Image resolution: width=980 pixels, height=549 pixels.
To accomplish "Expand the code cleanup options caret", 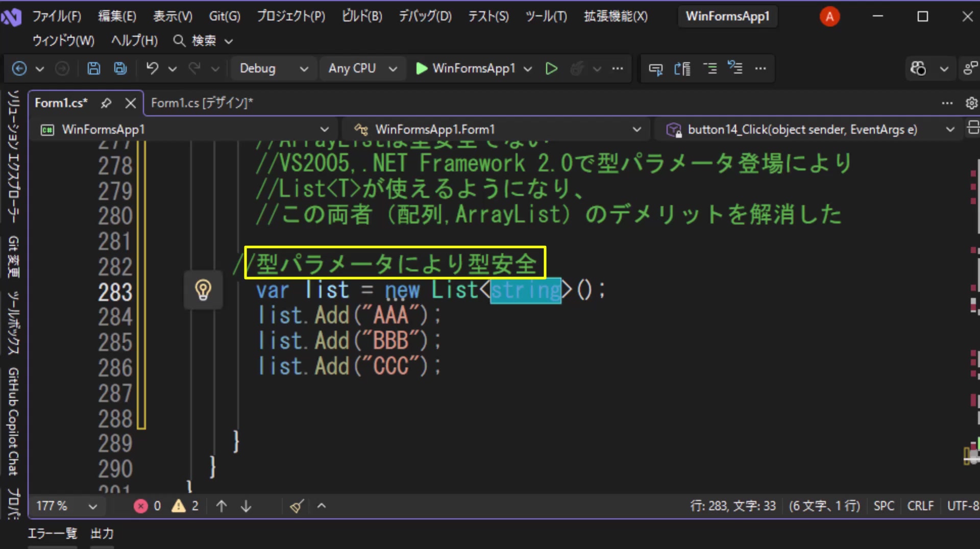I will coord(322,506).
